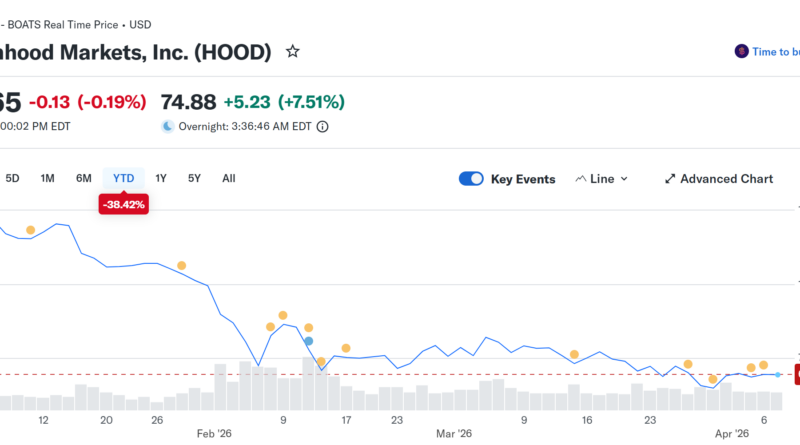Open the Time to buy link
The image size is (800, 445).
coord(775,51)
